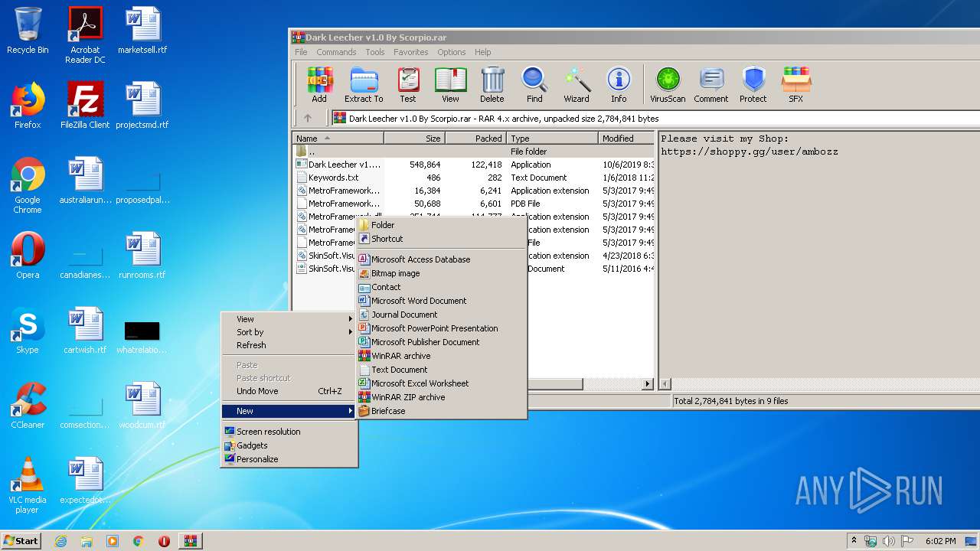Create a new Contact
980x551 pixels.
pyautogui.click(x=442, y=287)
